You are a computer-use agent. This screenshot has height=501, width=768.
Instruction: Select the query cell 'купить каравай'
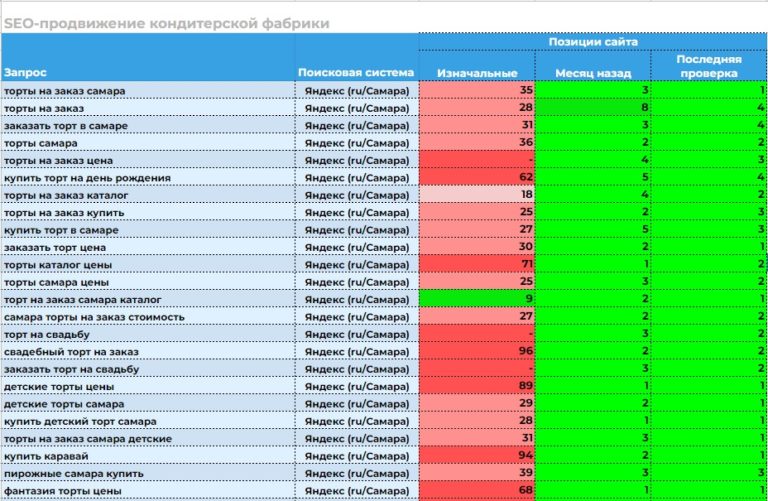[148, 456]
